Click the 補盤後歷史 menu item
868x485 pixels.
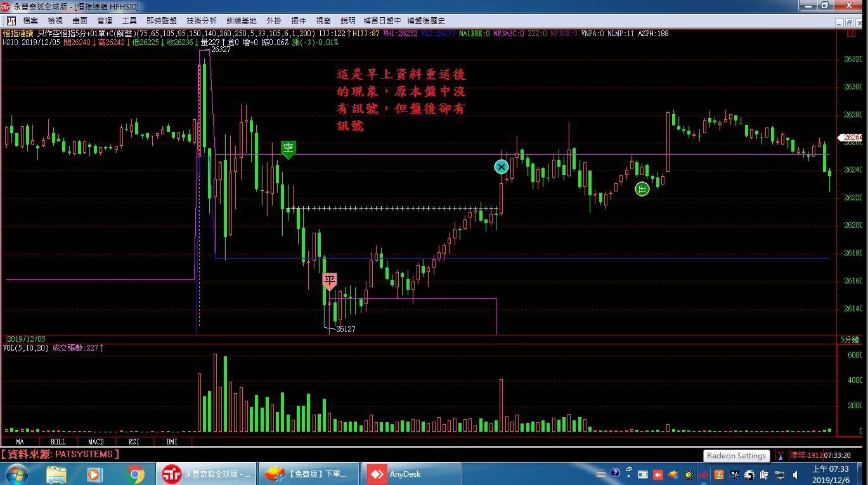tap(426, 21)
